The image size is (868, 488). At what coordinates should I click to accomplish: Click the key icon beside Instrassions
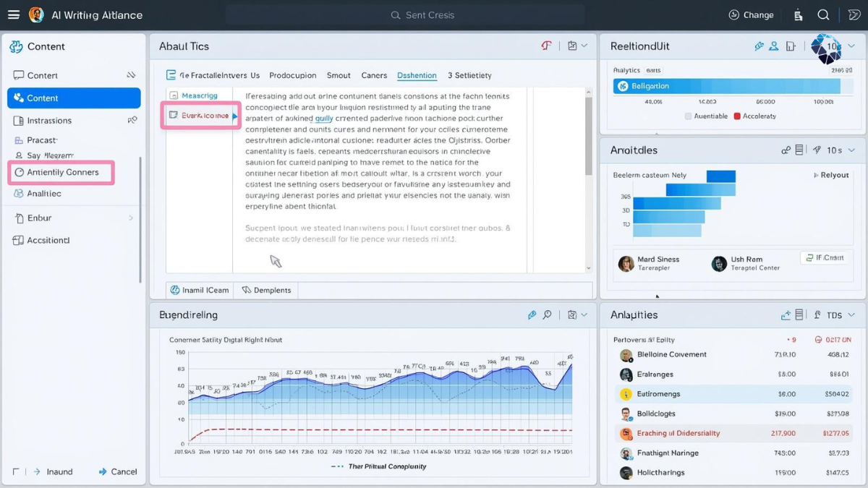pyautogui.click(x=132, y=120)
